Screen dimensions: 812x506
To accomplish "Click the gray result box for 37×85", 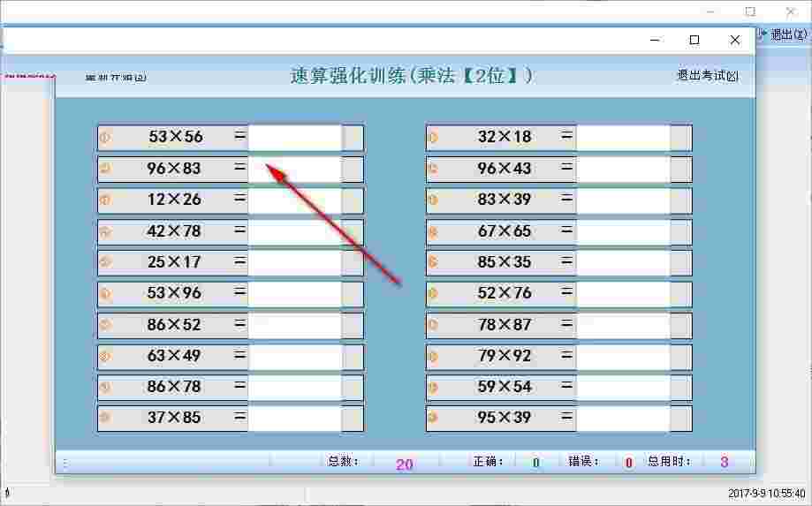I will (x=353, y=419).
